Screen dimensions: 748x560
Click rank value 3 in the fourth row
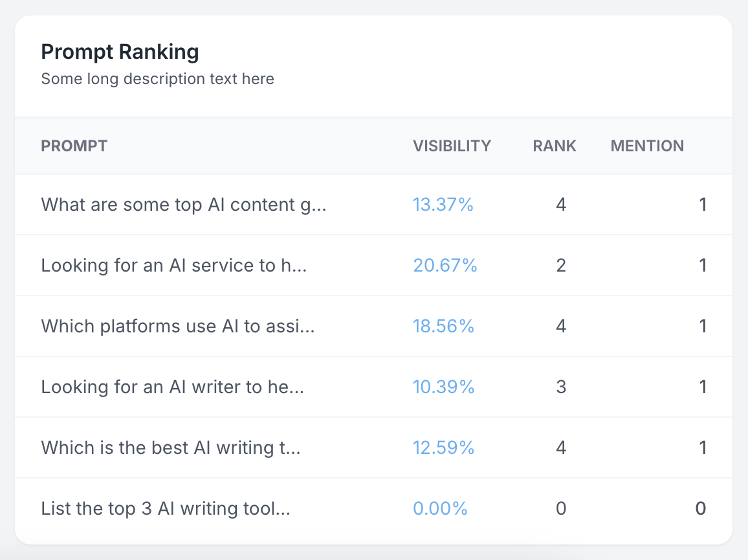[561, 387]
